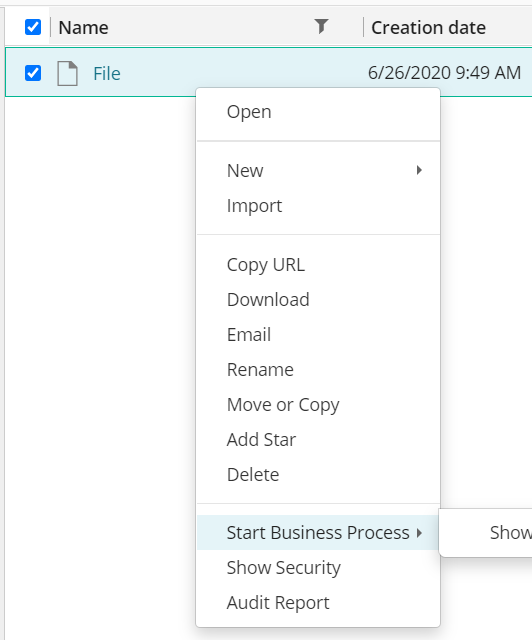Uncheck the File row checkbox
532x640 pixels.
(33, 73)
